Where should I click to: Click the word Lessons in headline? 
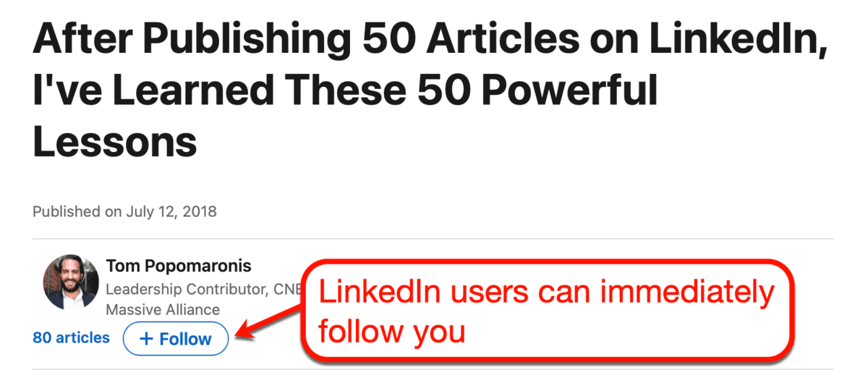pyautogui.click(x=115, y=141)
